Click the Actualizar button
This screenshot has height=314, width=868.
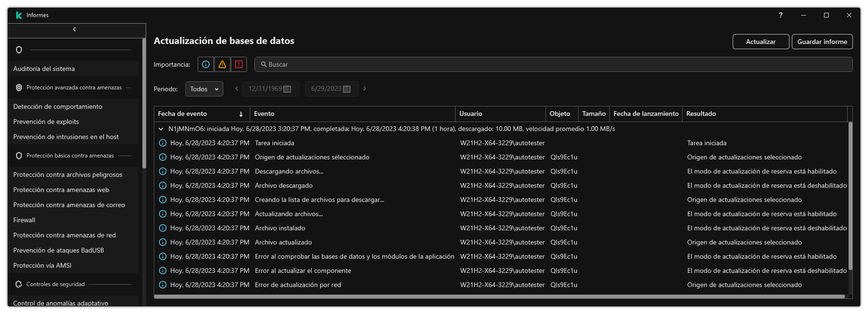click(761, 42)
